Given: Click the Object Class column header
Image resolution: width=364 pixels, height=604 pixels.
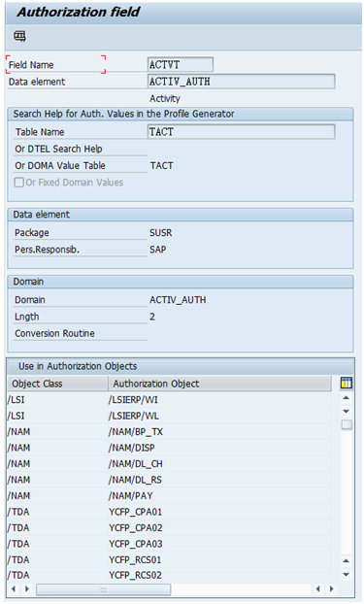Looking at the screenshot, I should (57, 384).
